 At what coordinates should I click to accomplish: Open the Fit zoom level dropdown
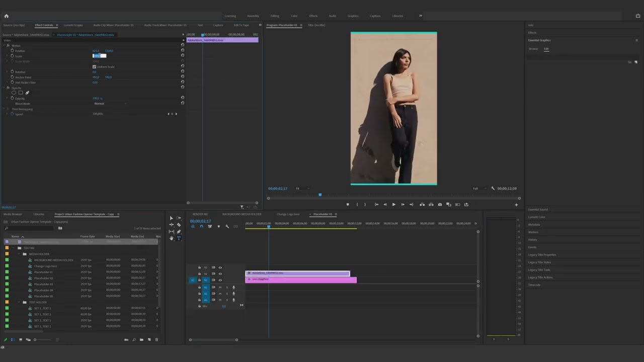(301, 189)
